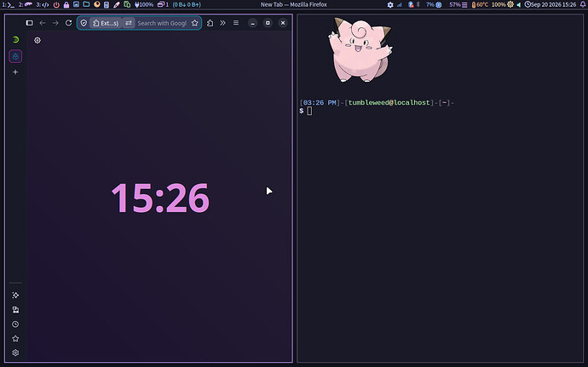
Task: Switch to workspace 3 code
Action: [43, 5]
